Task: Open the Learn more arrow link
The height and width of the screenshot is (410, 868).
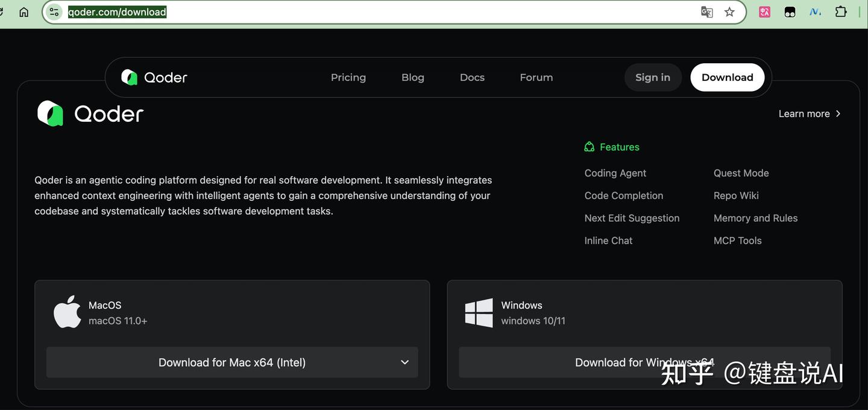Action: point(809,114)
